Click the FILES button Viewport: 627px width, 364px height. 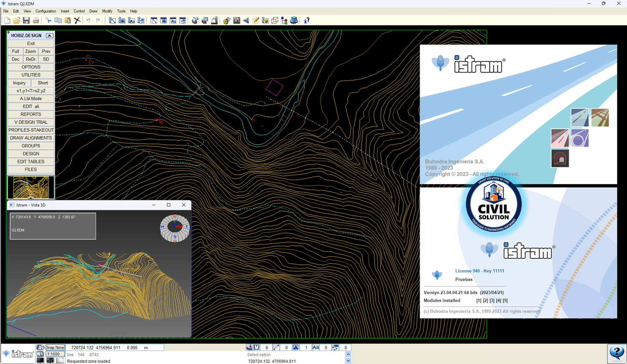31,169
